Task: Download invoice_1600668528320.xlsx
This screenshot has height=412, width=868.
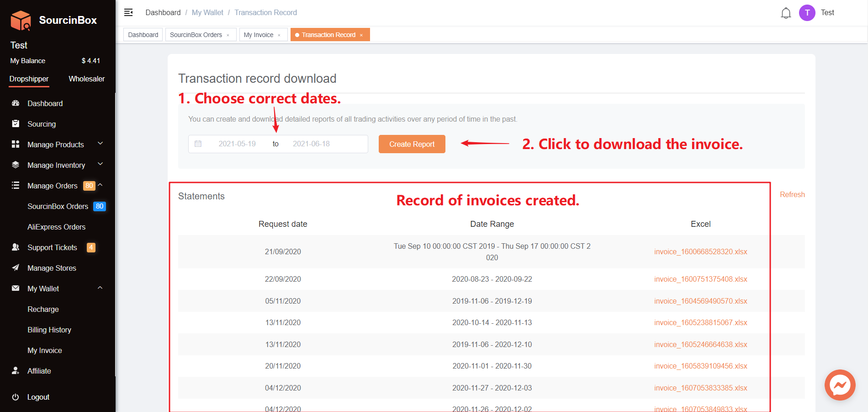Action: click(700, 251)
